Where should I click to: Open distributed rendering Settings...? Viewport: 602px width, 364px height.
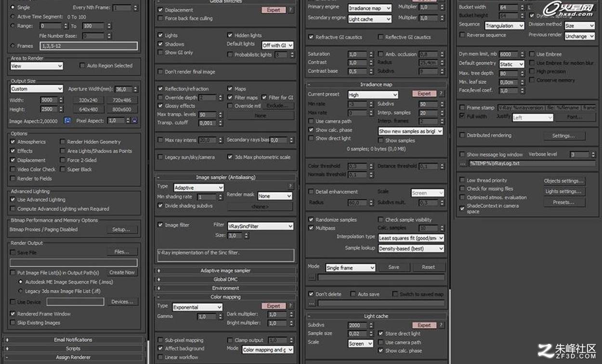pyautogui.click(x=563, y=136)
